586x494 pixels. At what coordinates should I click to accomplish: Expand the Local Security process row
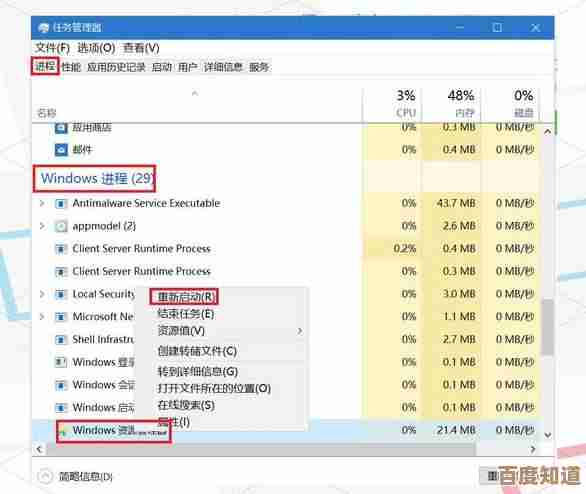[x=42, y=294]
